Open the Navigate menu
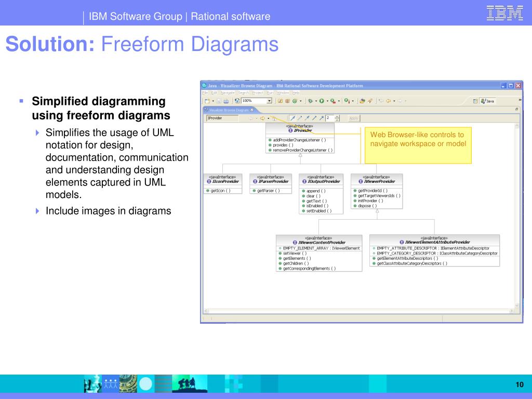Viewport: 532px width, 399px height. [x=228, y=92]
